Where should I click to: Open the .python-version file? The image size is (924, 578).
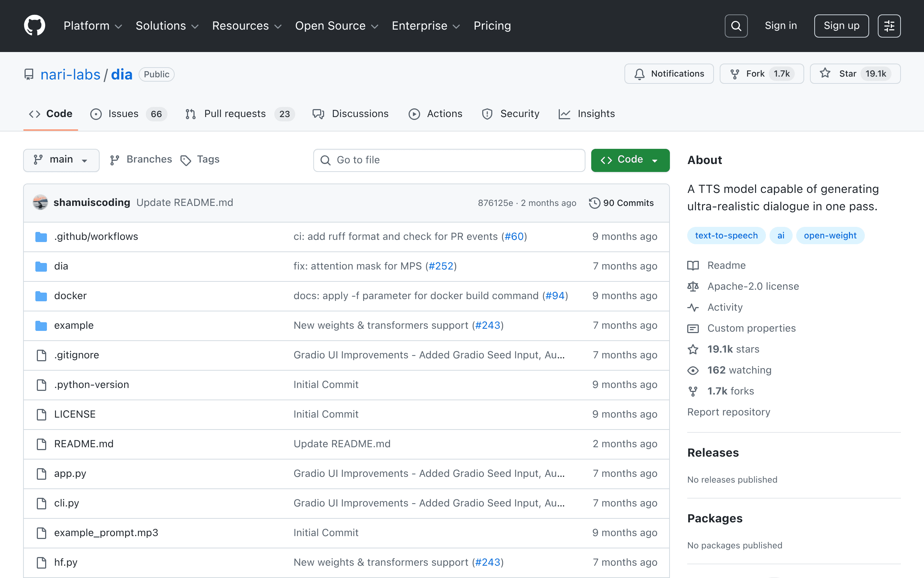[x=92, y=385]
